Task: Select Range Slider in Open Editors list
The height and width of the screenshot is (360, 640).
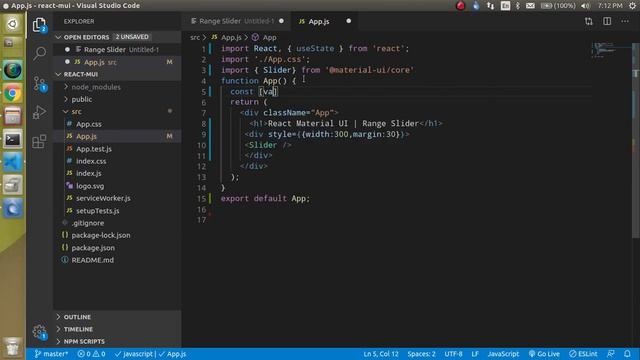Action: click(117, 50)
